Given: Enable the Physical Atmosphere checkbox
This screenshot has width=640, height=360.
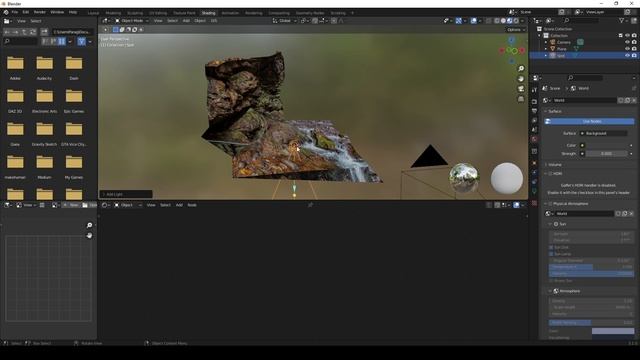Looking at the screenshot, I should (550, 204).
